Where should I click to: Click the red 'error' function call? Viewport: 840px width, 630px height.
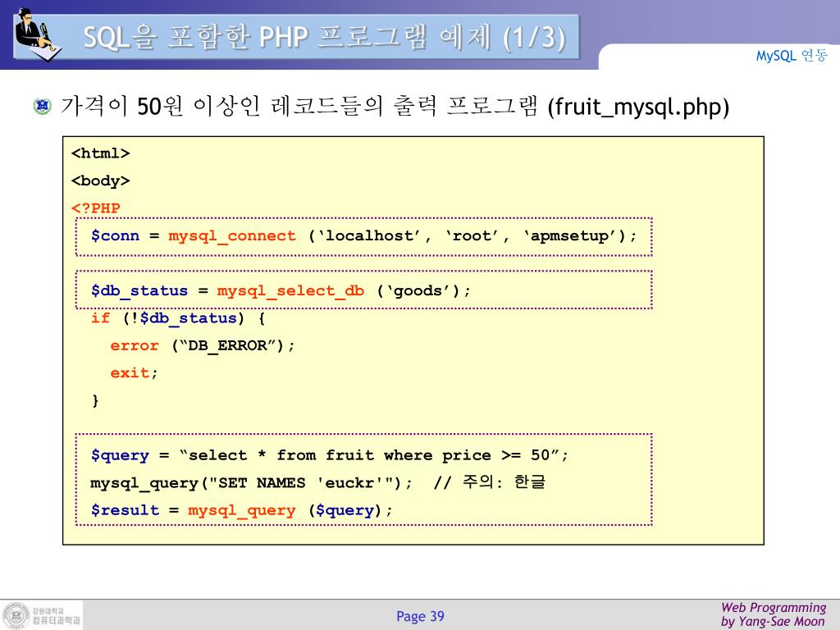(135, 345)
